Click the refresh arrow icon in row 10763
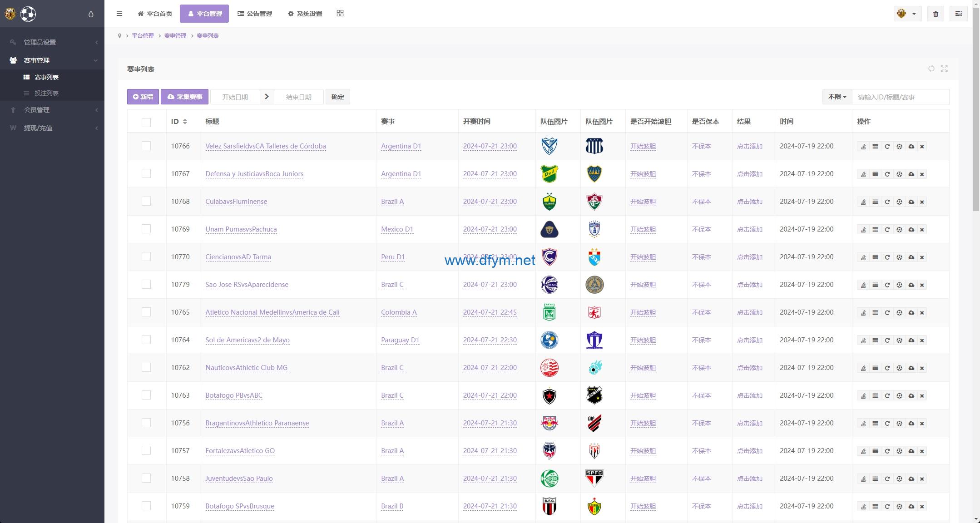 tap(887, 396)
